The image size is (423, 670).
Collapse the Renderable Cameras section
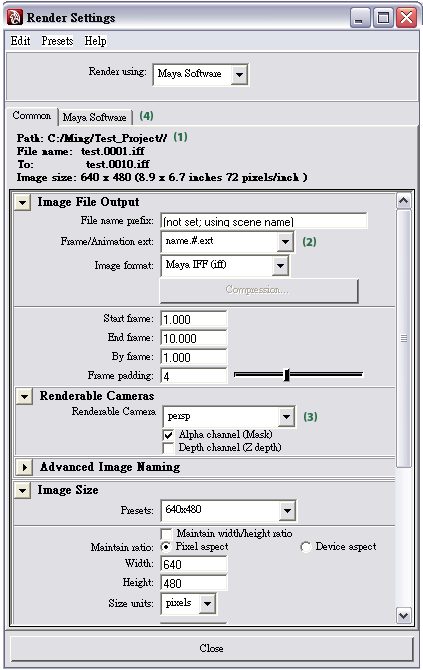[24, 396]
